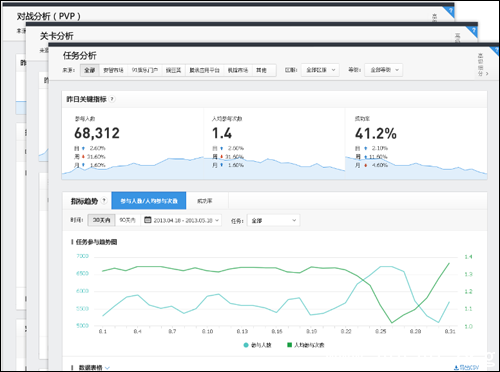Switch to the 成功率 tab
Viewport: 500px width, 372px height.
click(x=205, y=201)
